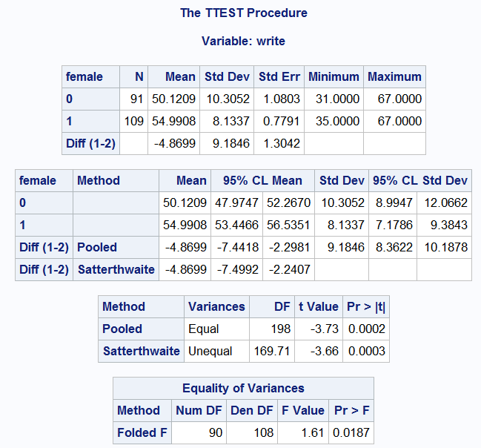481x448 pixels.
Task: Click the 'Equality of Variances' table title
Action: click(x=243, y=388)
